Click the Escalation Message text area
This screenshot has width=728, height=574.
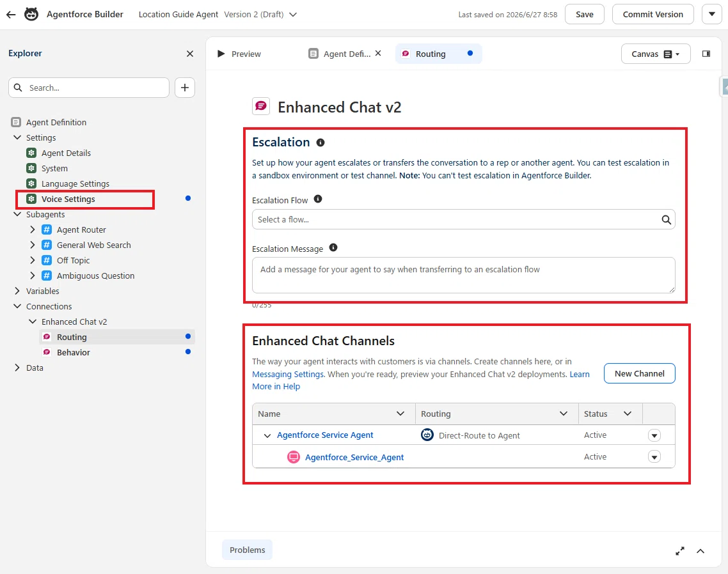point(463,275)
